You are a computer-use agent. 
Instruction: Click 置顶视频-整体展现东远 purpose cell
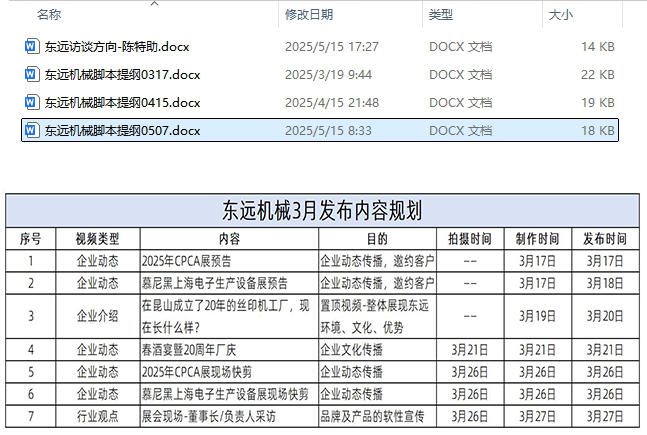click(x=378, y=317)
